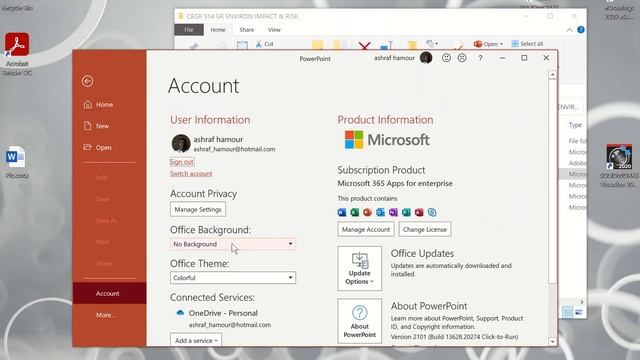Open the Acrobat Reader DC desktop icon
Screen dimensions: 640x360
17,54
